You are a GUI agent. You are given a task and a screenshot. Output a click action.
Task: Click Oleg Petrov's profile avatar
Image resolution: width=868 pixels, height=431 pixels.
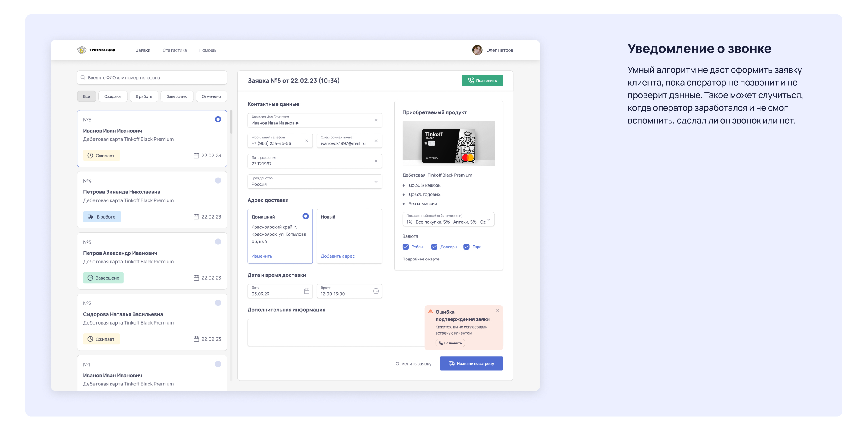477,50
